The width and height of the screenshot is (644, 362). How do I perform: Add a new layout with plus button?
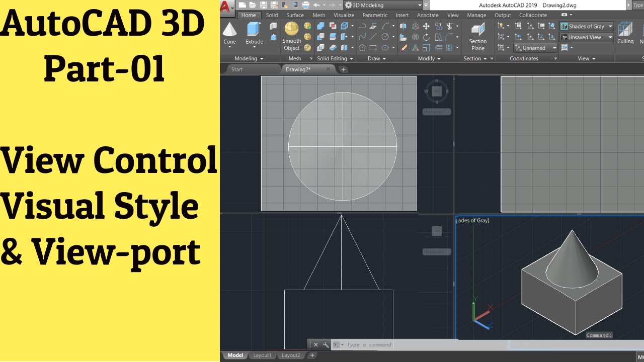coord(312,355)
